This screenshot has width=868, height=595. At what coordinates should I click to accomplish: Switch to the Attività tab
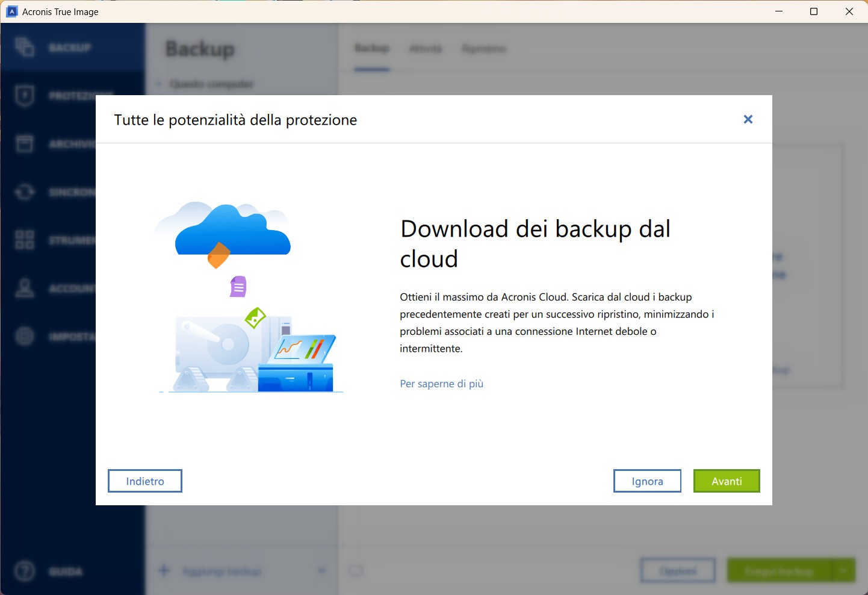(x=425, y=48)
